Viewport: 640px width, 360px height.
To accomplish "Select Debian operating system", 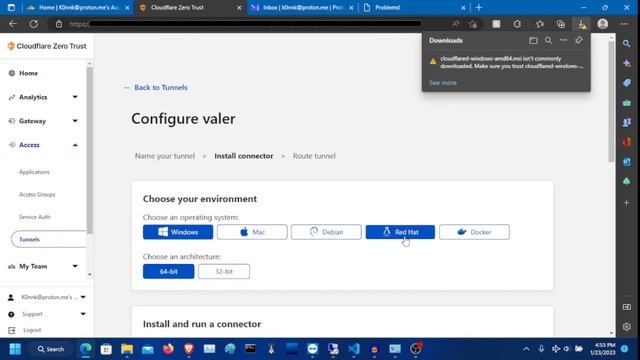I will click(x=326, y=232).
